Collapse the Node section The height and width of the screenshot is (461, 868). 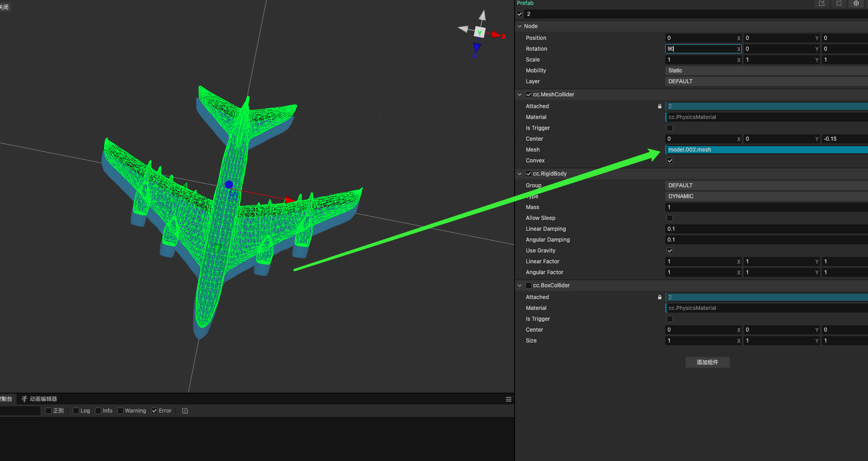point(520,26)
